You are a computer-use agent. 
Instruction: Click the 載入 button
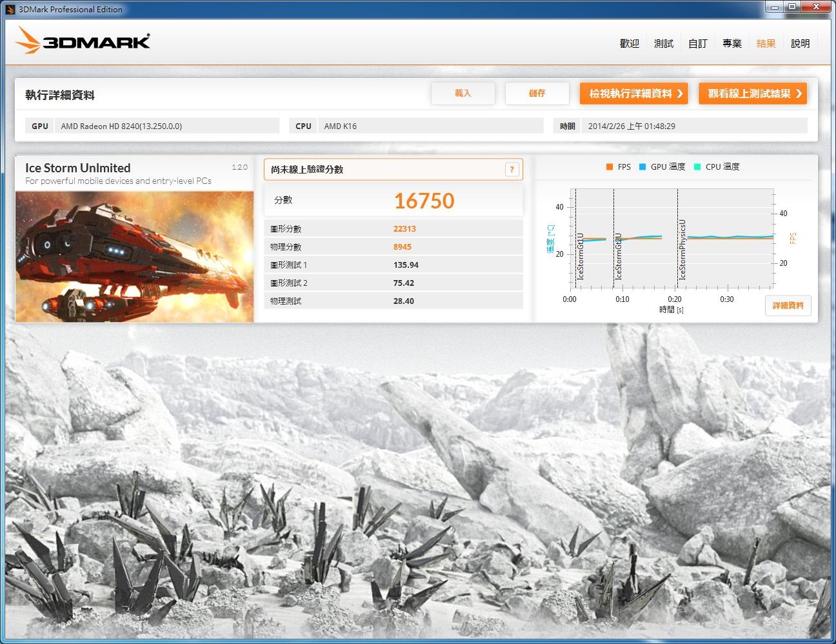click(x=463, y=93)
